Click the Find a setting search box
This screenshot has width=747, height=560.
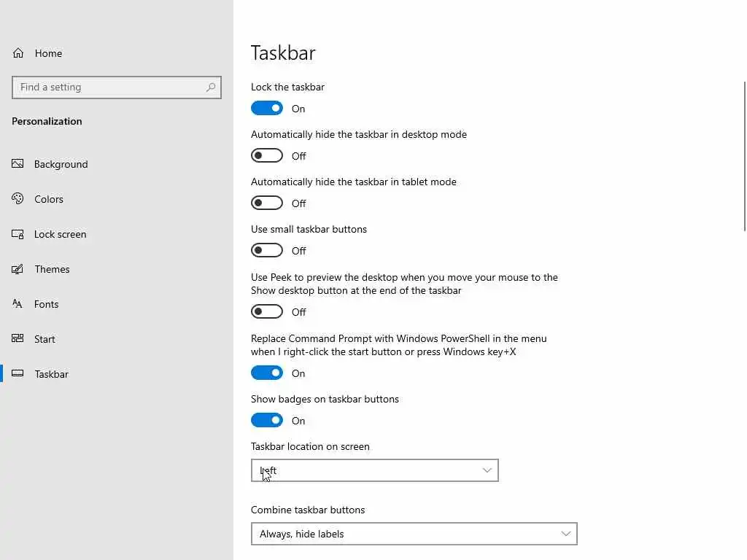point(109,87)
